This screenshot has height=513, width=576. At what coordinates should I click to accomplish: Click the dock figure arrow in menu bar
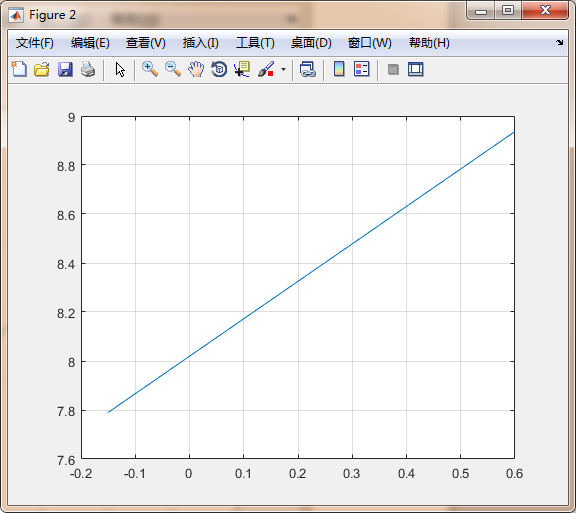point(559,42)
